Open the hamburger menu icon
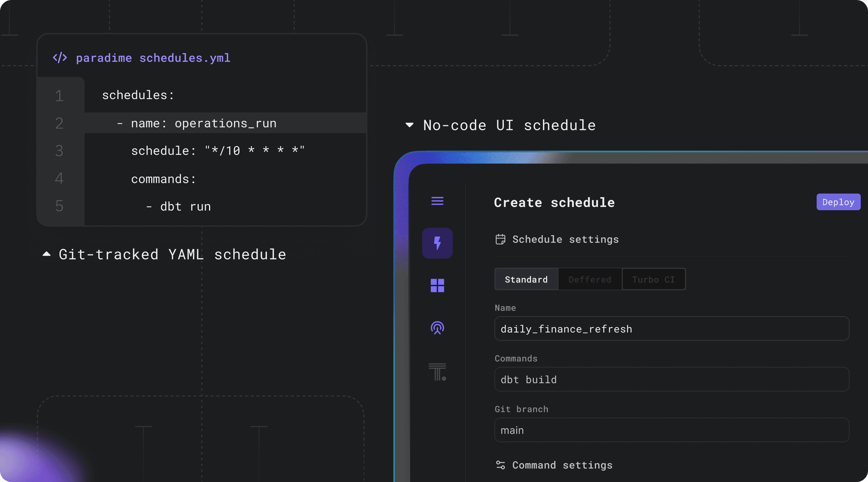This screenshot has width=868, height=482. click(437, 201)
